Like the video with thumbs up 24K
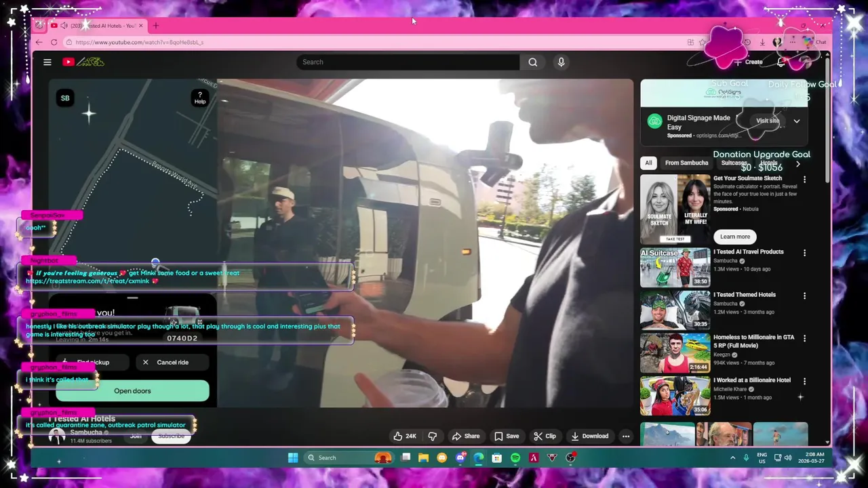Viewport: 868px width, 488px height. pyautogui.click(x=405, y=436)
